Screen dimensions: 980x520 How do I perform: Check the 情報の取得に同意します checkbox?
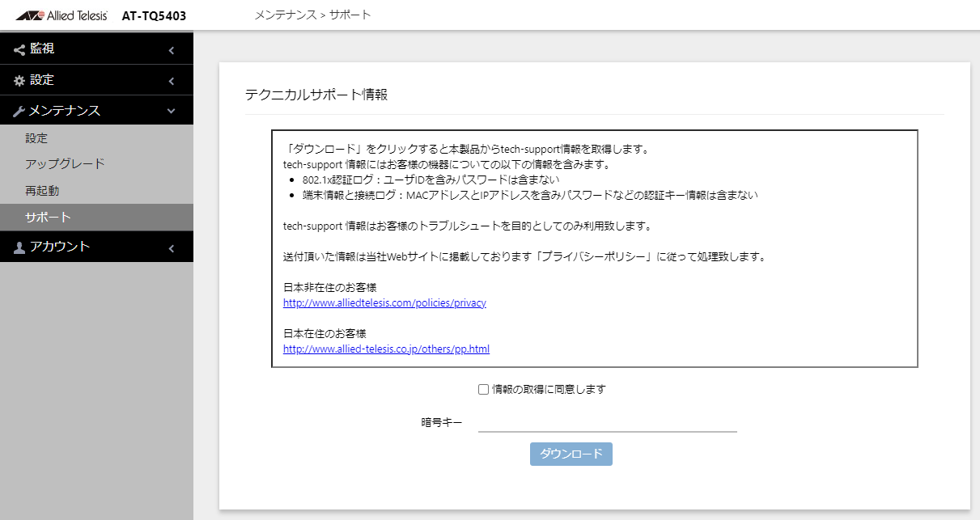click(x=483, y=389)
